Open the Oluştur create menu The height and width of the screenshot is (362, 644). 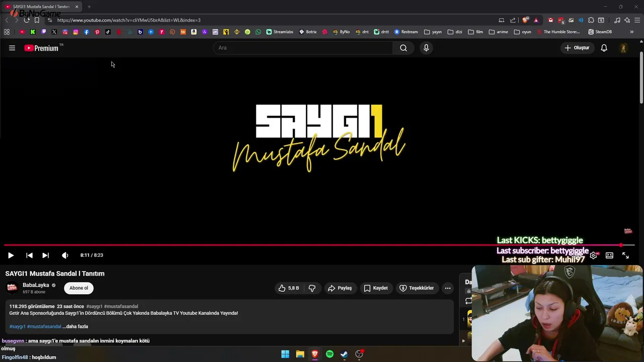[x=577, y=48]
